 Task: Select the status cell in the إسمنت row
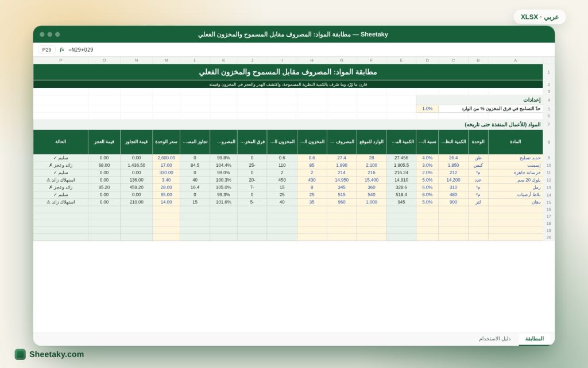coord(61,165)
